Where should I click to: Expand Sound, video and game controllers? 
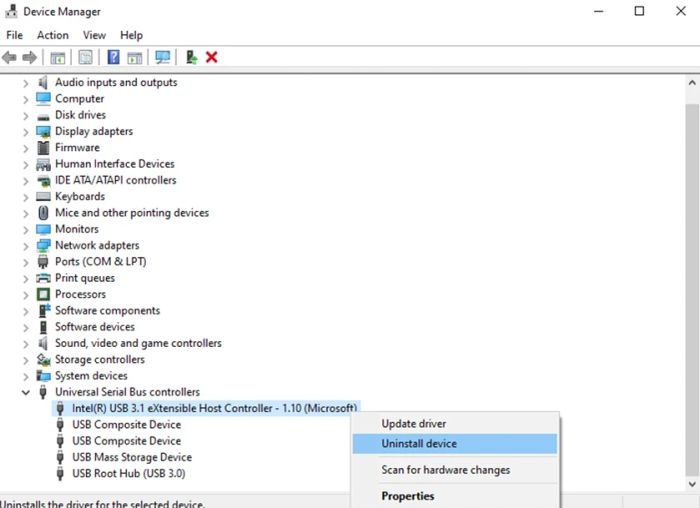coord(26,344)
